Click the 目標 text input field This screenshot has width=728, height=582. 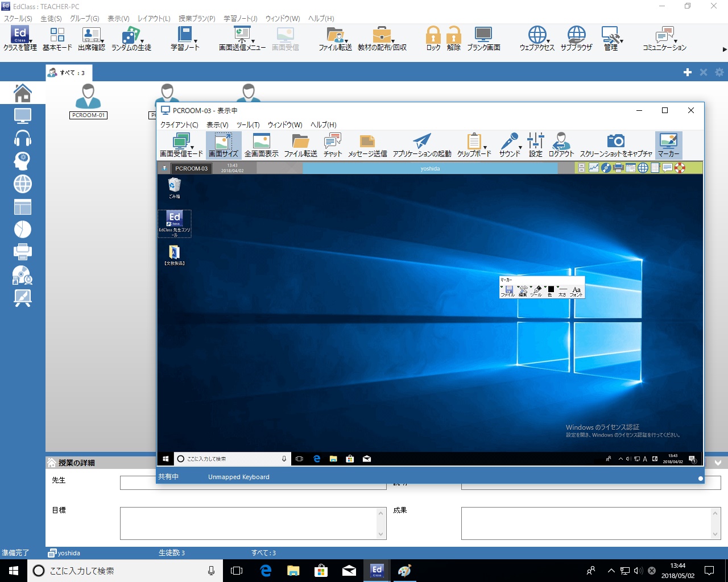(x=250, y=523)
